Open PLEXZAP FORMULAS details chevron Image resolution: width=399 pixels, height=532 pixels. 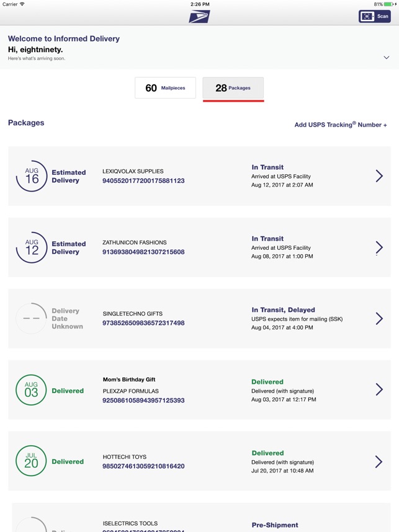379,389
